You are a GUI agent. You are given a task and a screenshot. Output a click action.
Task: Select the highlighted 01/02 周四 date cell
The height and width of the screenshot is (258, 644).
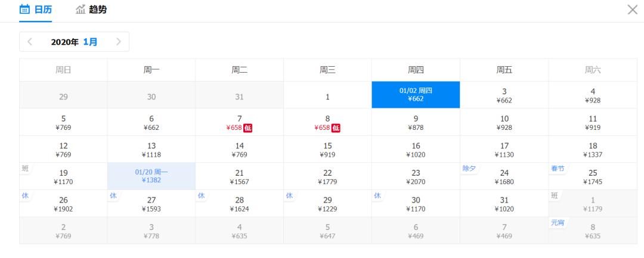click(416, 95)
